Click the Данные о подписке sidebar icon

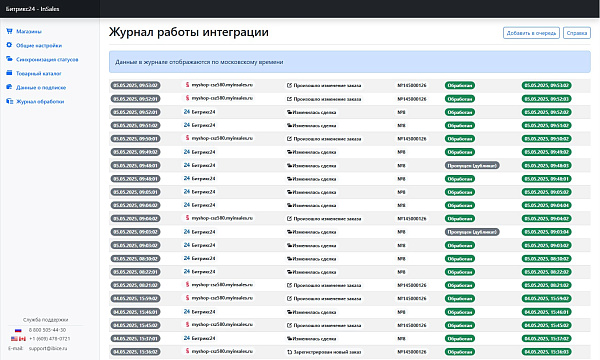[9, 87]
